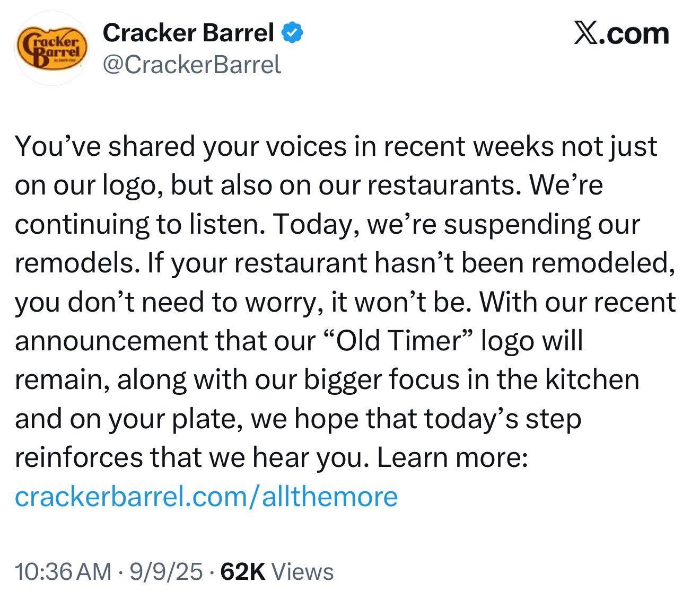Click the "Learn more:" text
The height and width of the screenshot is (601, 700).
[452, 457]
